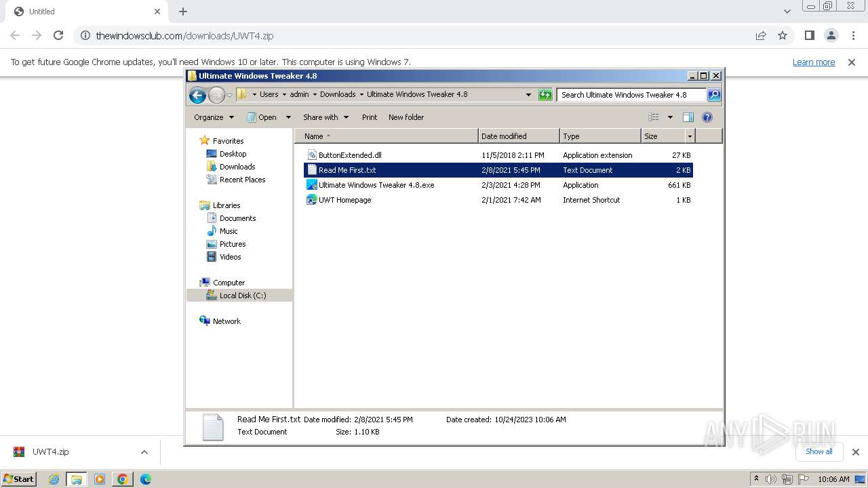Click the Start button on the taskbar
This screenshot has width=868, height=488.
(19, 479)
